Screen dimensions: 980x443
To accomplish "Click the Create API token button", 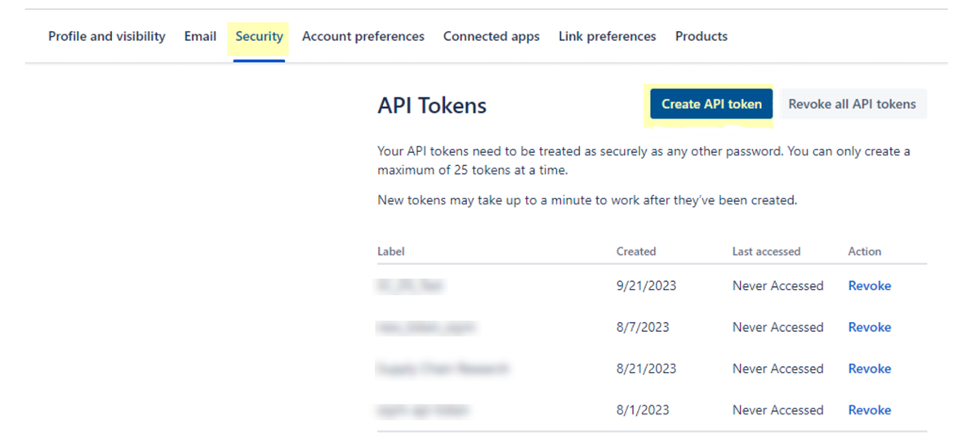I will coord(711,105).
